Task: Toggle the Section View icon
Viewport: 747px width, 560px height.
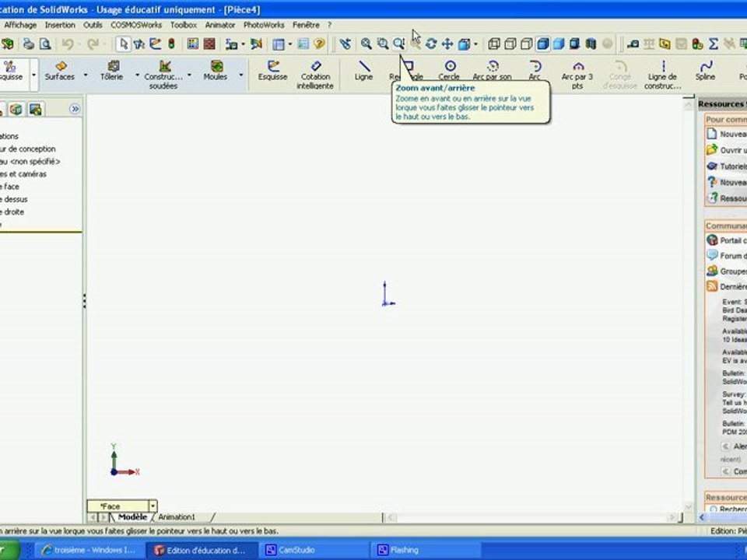Action: coord(591,44)
